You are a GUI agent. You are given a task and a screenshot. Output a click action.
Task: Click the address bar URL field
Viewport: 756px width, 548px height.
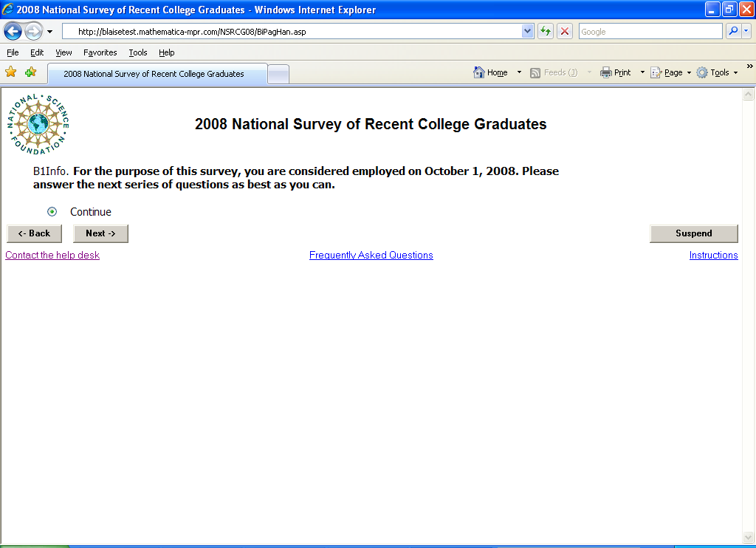click(292, 32)
